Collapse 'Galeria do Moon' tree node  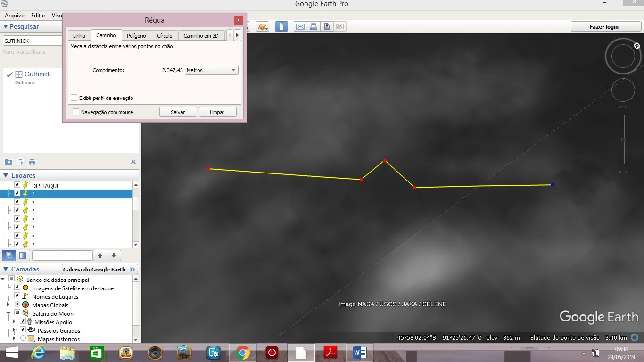(8, 313)
